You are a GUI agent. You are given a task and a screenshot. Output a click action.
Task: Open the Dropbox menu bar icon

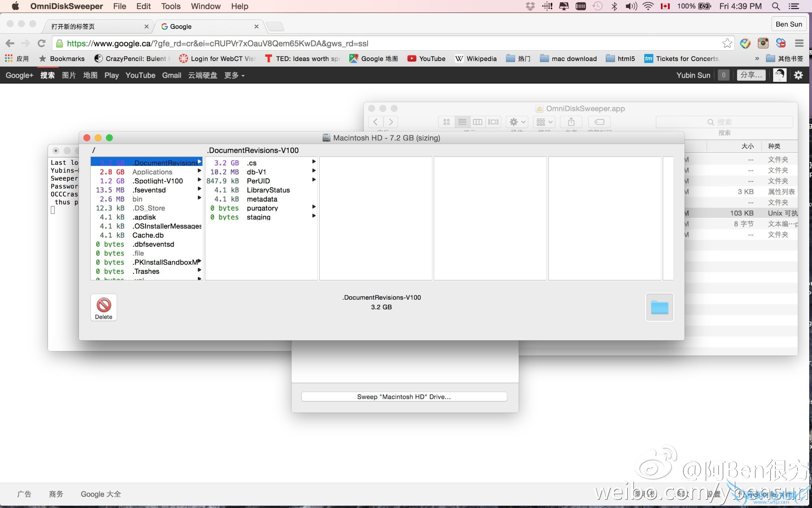530,6
